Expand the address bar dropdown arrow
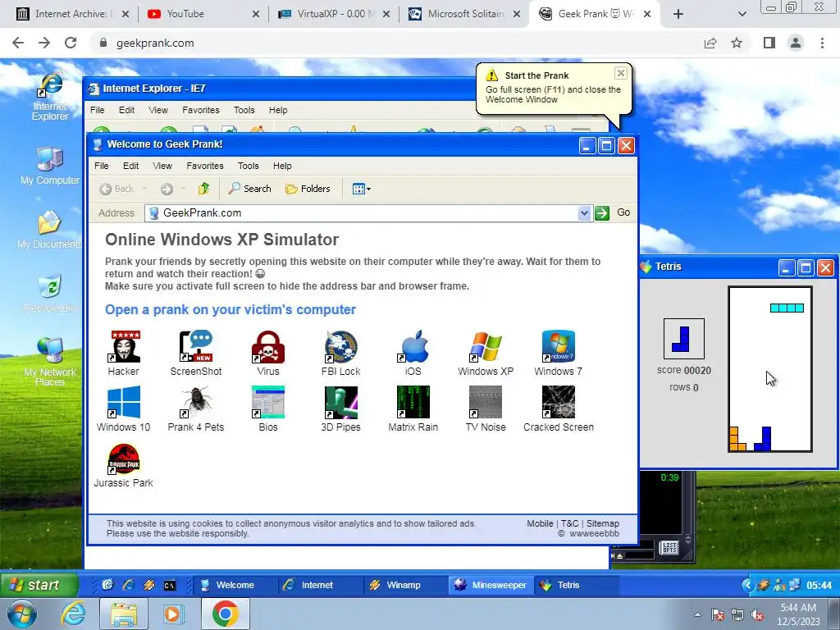The width and height of the screenshot is (840, 630). pos(584,213)
